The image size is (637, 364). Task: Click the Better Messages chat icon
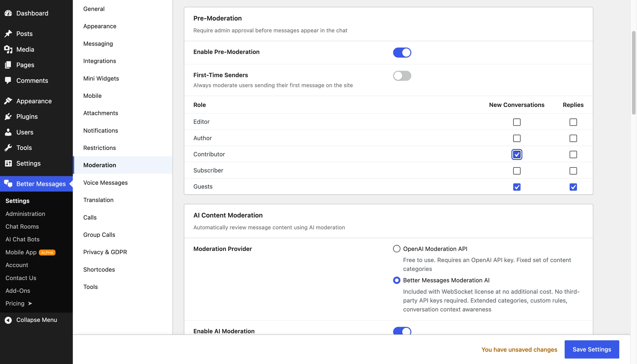click(x=8, y=184)
